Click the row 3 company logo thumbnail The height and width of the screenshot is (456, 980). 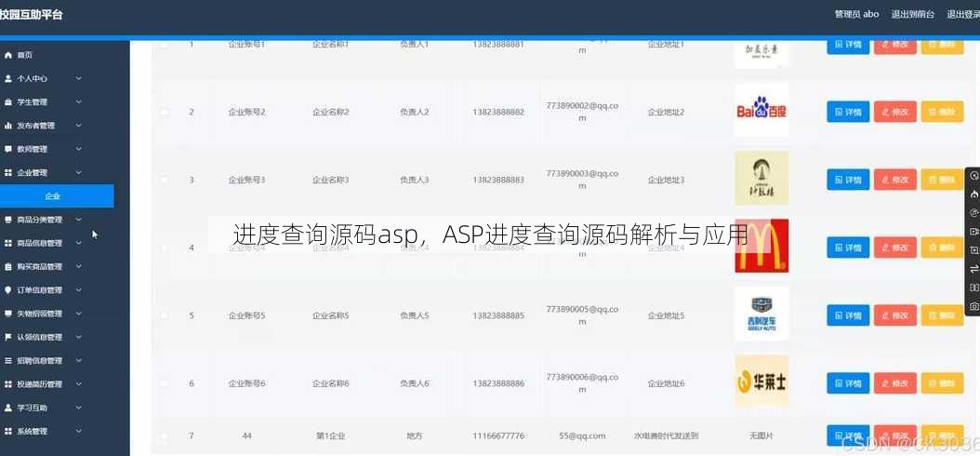click(761, 178)
